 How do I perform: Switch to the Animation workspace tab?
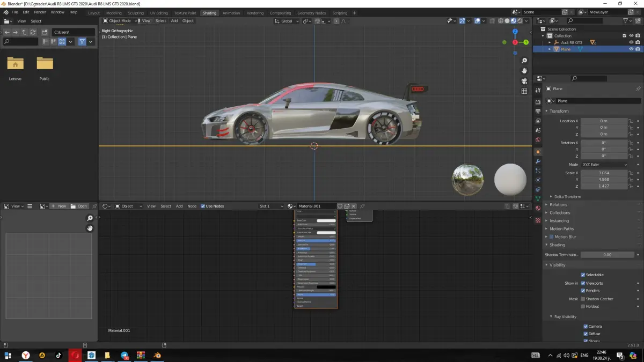pyautogui.click(x=231, y=13)
